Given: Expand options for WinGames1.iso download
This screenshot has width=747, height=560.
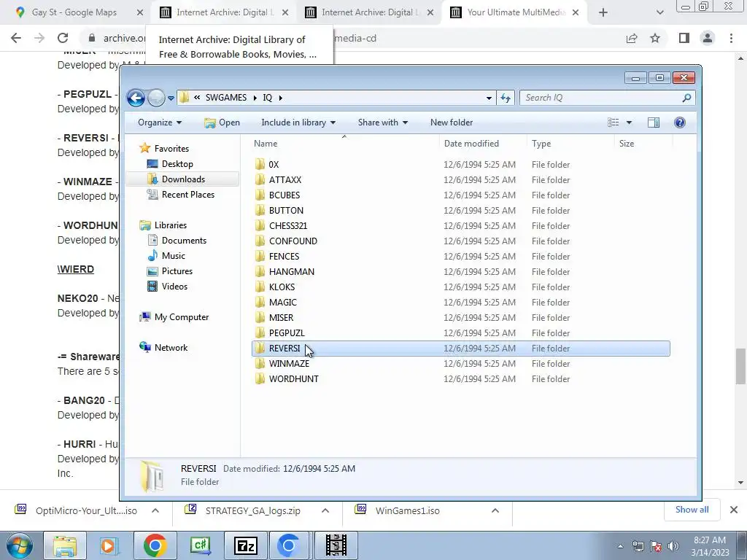Looking at the screenshot, I should 495,510.
